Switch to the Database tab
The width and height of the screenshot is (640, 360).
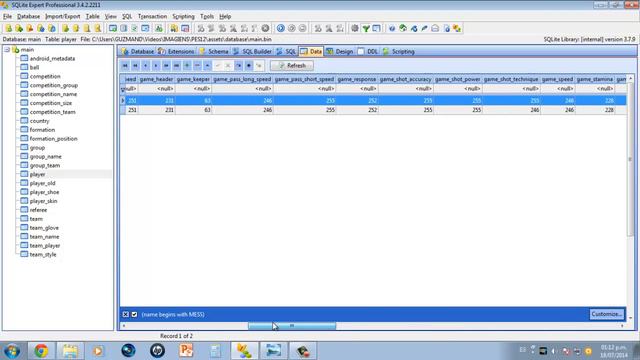click(138, 51)
